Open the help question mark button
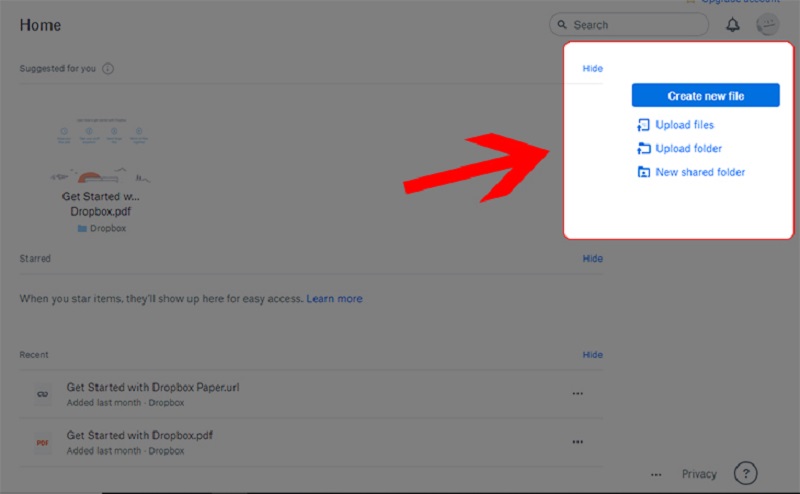The image size is (800, 494). pyautogui.click(x=745, y=474)
